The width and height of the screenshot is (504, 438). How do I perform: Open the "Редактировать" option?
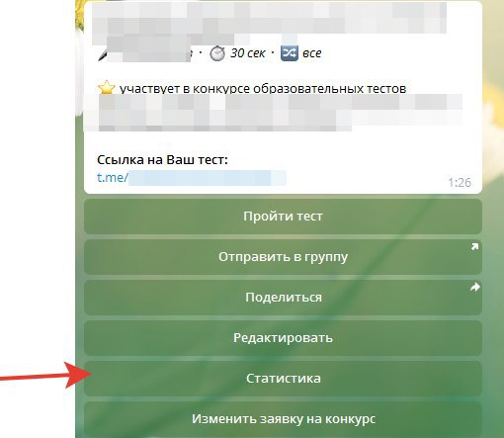point(283,338)
